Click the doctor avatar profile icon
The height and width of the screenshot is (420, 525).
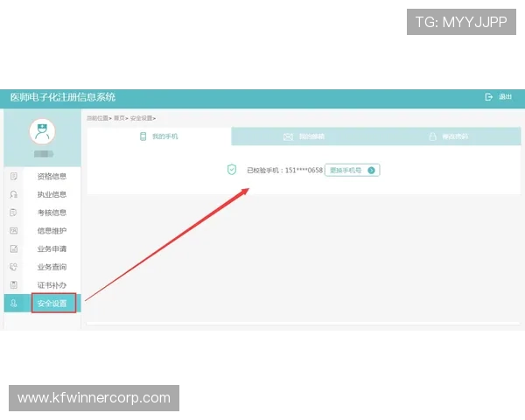pyautogui.click(x=41, y=132)
